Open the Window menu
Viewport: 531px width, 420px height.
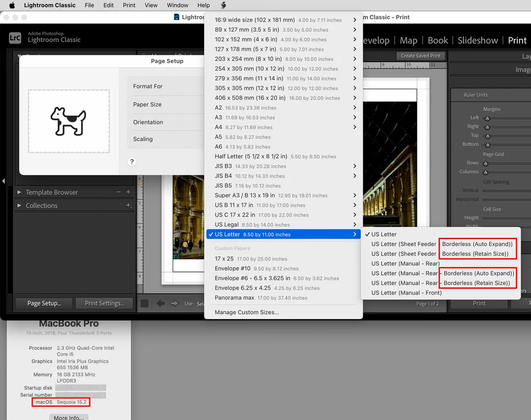[177, 5]
